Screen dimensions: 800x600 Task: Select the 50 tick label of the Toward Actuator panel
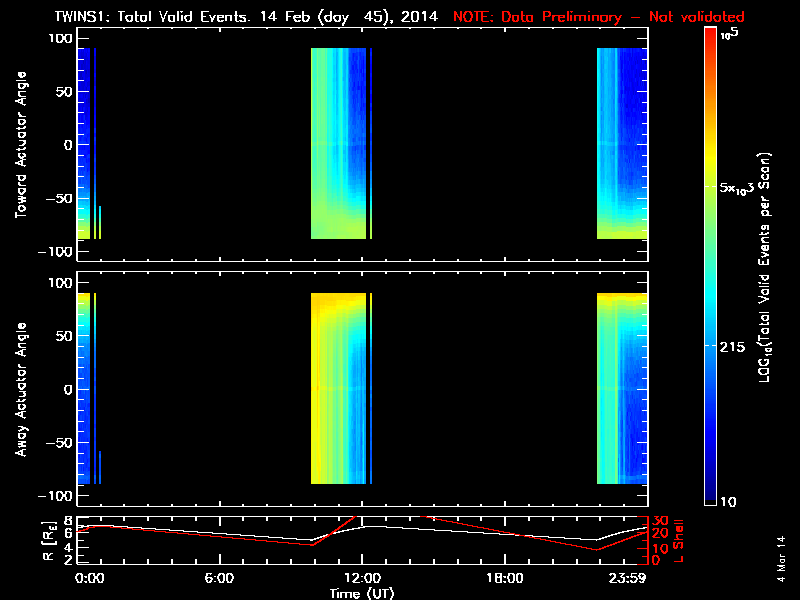(64, 92)
